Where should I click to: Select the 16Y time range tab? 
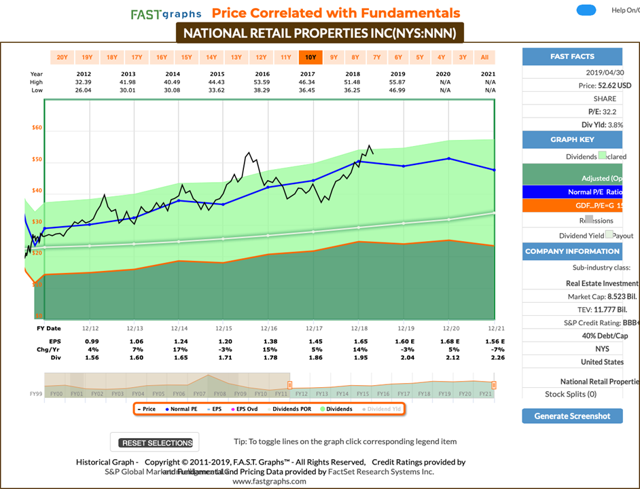tap(162, 57)
